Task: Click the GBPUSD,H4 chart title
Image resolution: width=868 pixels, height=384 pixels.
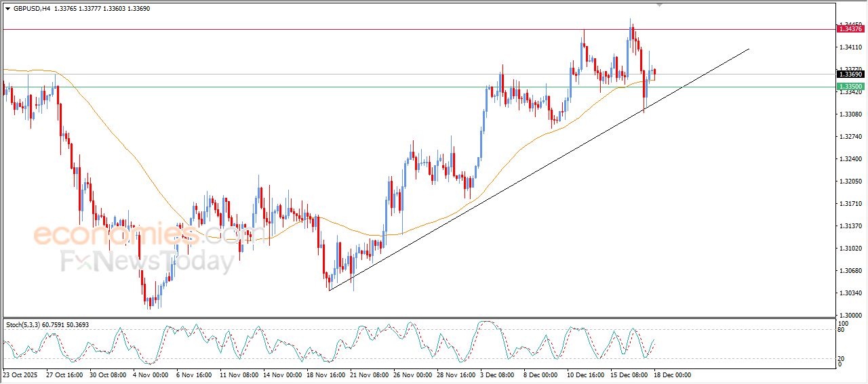Action: tap(32, 9)
